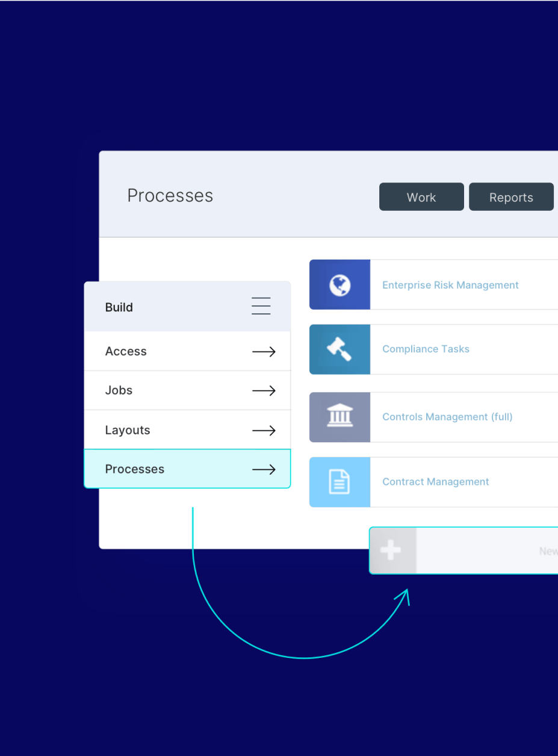Select Jobs in the Build menu
558x756 pixels.
(187, 390)
